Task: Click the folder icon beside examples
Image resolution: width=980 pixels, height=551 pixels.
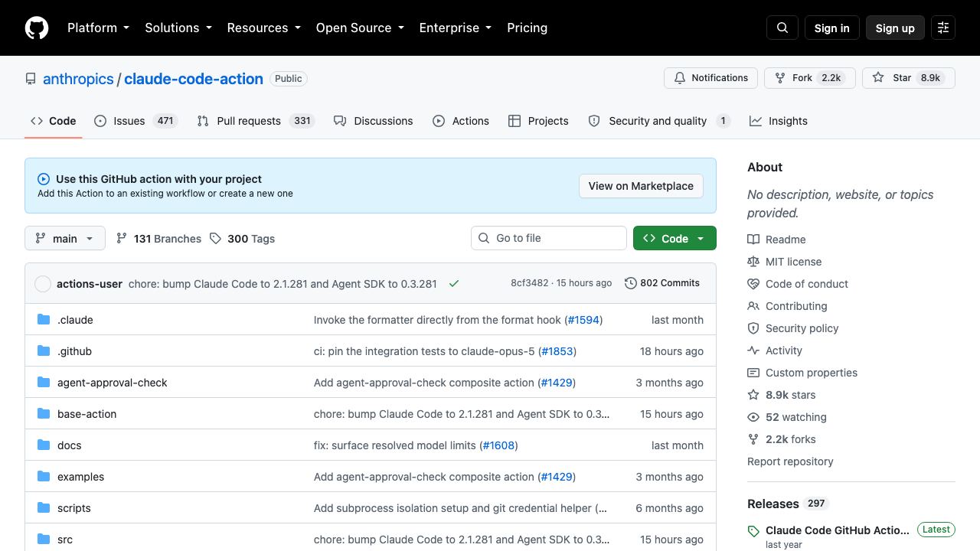Action: click(x=44, y=477)
